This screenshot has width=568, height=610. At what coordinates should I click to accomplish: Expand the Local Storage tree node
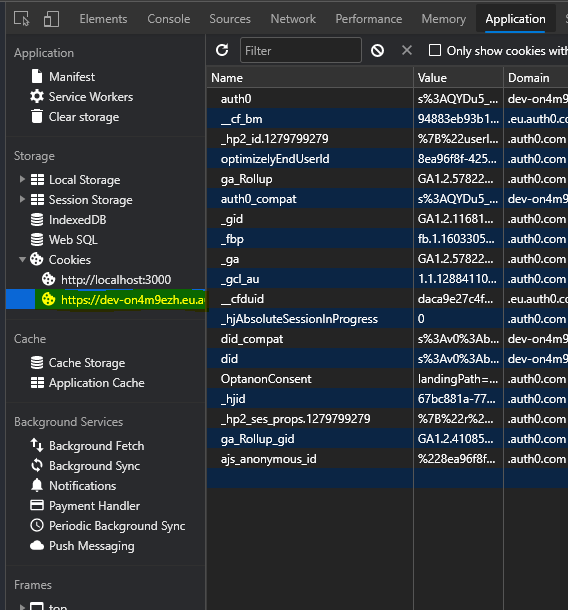tap(22, 179)
